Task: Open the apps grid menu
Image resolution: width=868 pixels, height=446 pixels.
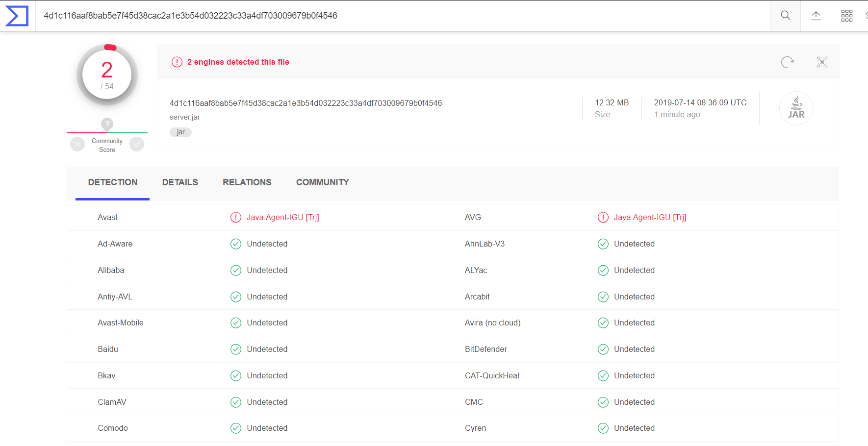Action: pos(847,16)
